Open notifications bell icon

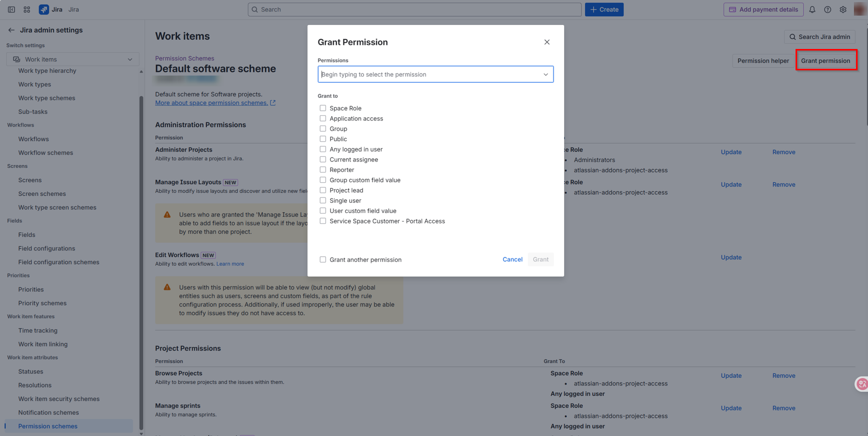[812, 9]
